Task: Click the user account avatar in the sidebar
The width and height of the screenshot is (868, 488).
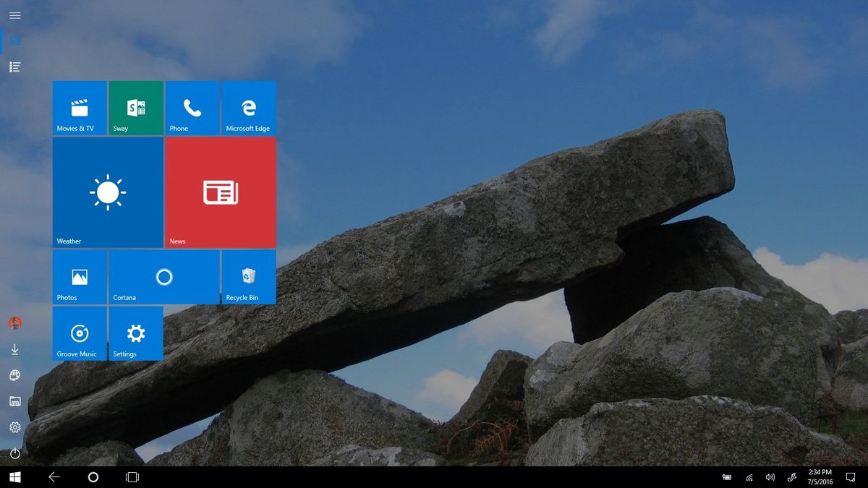Action: click(14, 325)
